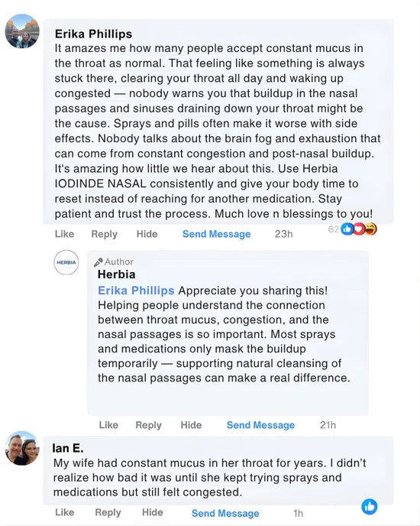420x526 pixels.
Task: Like Herbia's reply
Action: point(108,425)
